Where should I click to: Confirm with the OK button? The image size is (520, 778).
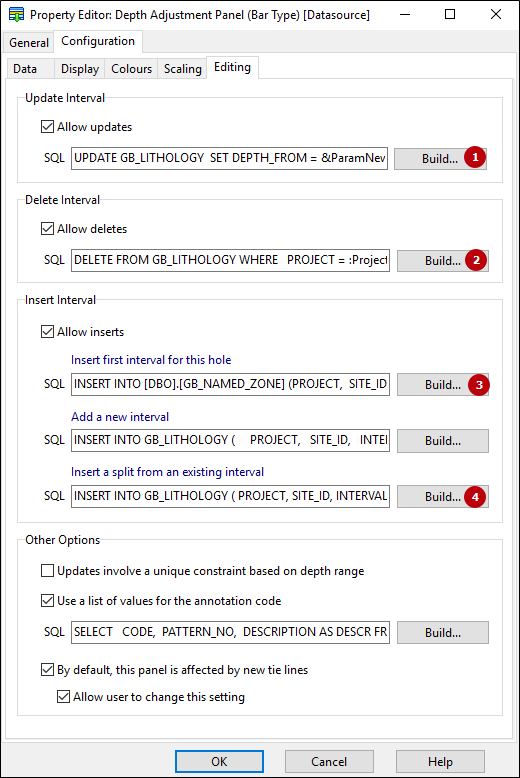219,762
